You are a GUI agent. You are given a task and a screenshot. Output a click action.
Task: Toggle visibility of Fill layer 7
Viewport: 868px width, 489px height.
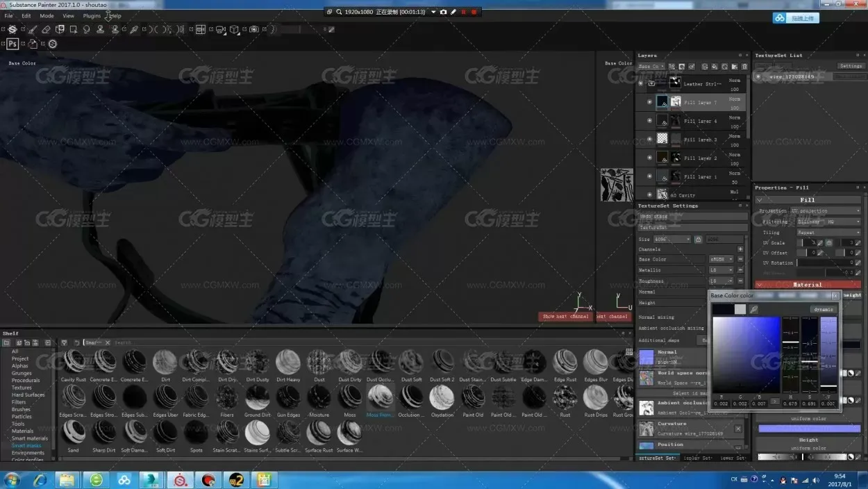[649, 102]
